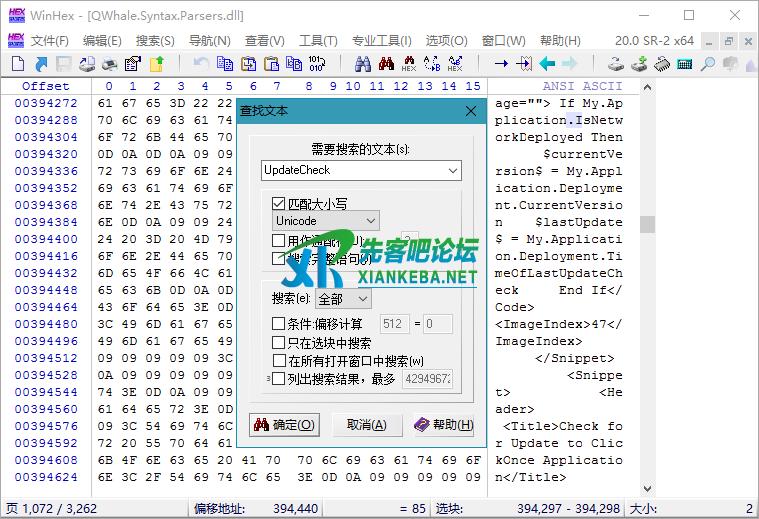This screenshot has height=519, width=759.
Task: Click the teal Back navigation arrow
Action: (547, 64)
